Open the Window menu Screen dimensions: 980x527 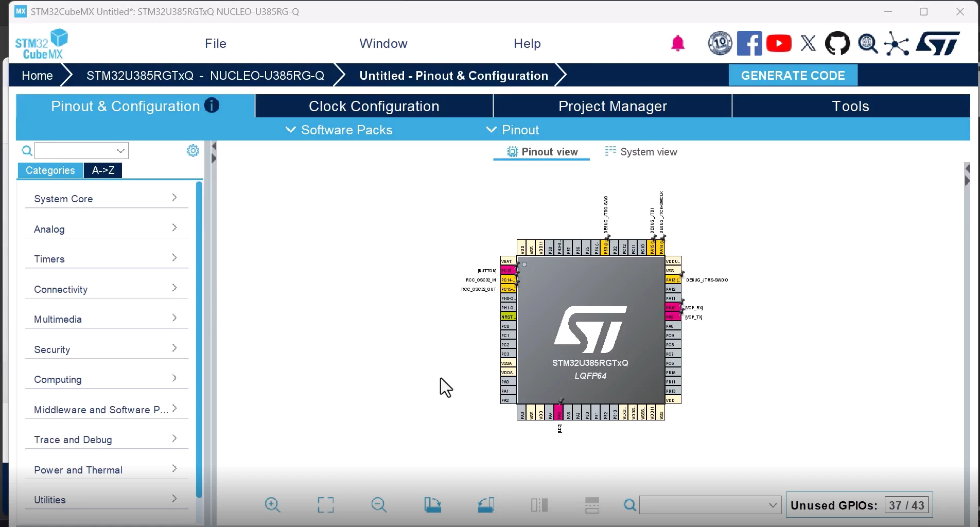click(383, 43)
